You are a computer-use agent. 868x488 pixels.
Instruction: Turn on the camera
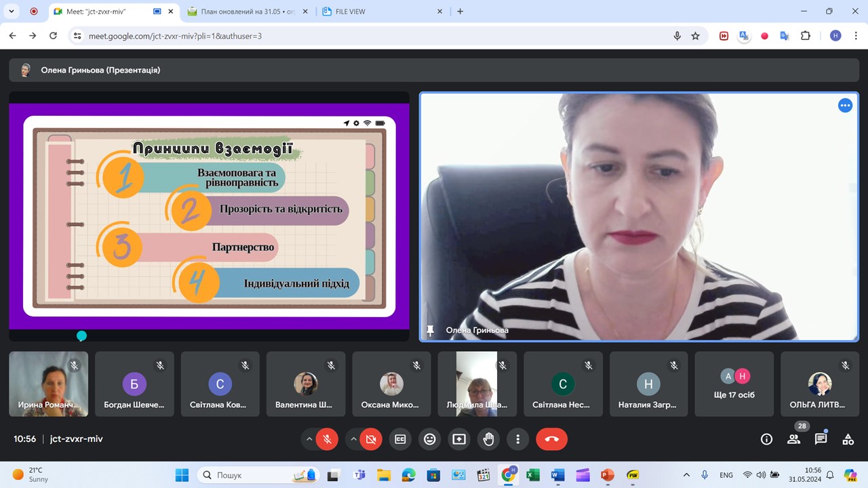(x=371, y=439)
